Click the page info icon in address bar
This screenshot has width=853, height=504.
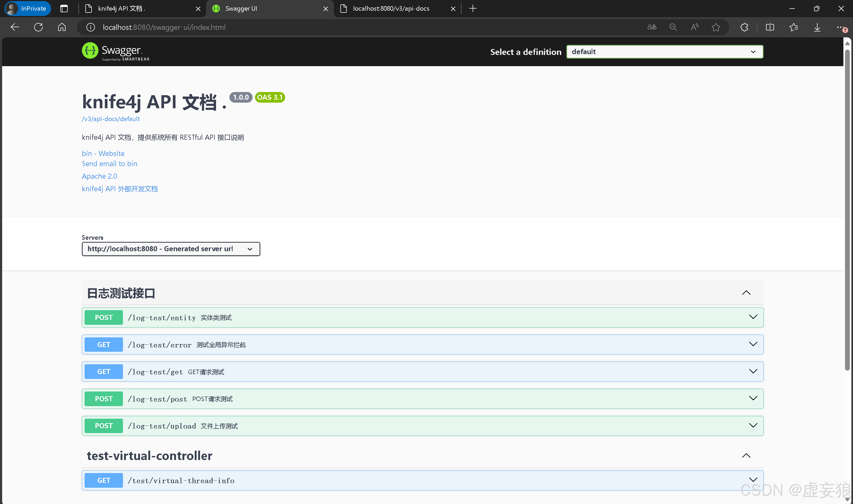coord(90,27)
